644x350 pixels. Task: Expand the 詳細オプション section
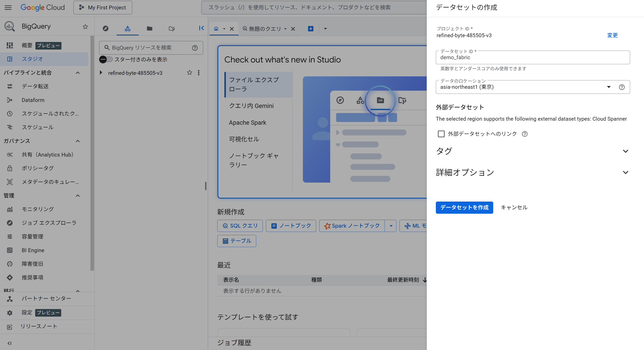625,172
